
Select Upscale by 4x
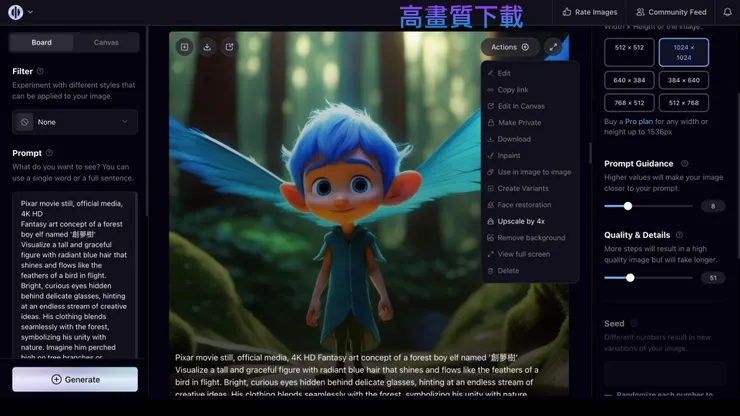tap(529, 221)
